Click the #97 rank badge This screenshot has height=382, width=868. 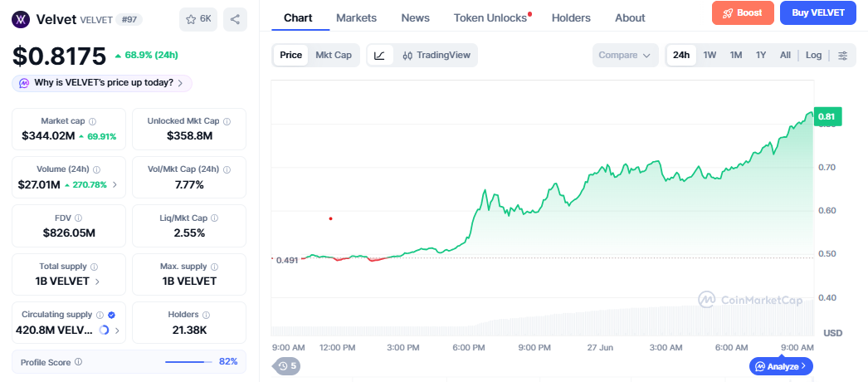tap(129, 20)
